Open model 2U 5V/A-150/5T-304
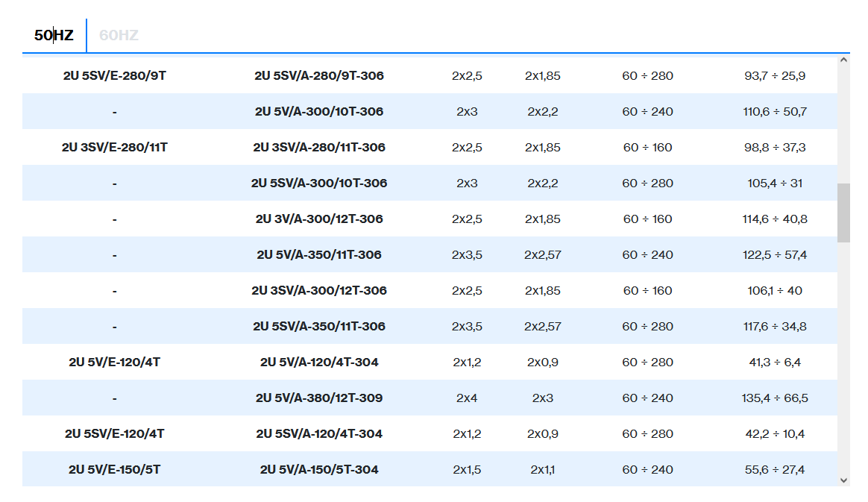 [319, 470]
